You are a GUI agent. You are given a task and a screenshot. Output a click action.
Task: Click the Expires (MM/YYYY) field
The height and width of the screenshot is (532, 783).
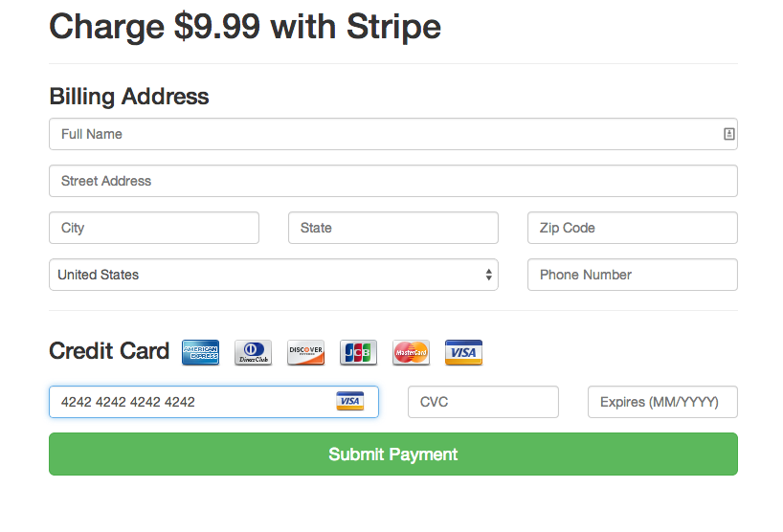662,402
